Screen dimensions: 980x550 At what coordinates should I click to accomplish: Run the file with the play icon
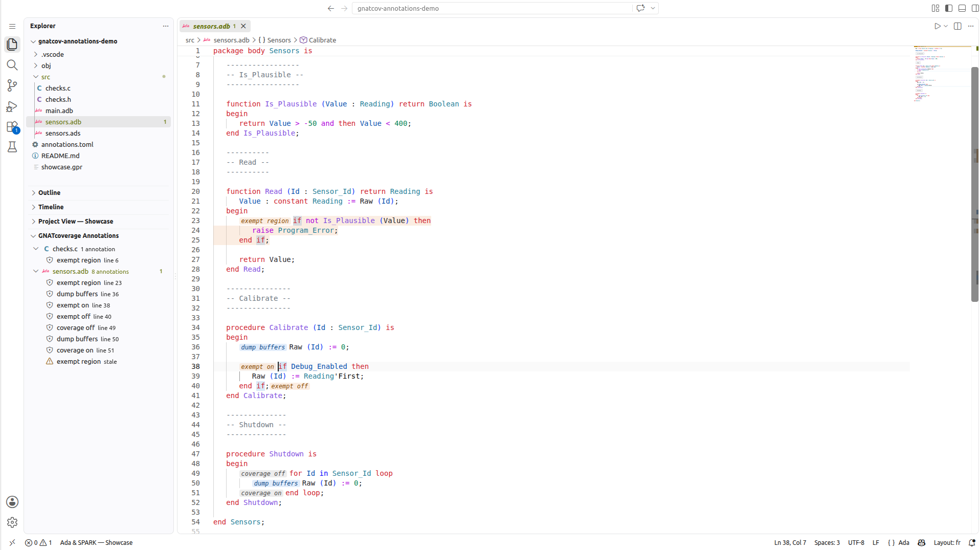tap(937, 26)
